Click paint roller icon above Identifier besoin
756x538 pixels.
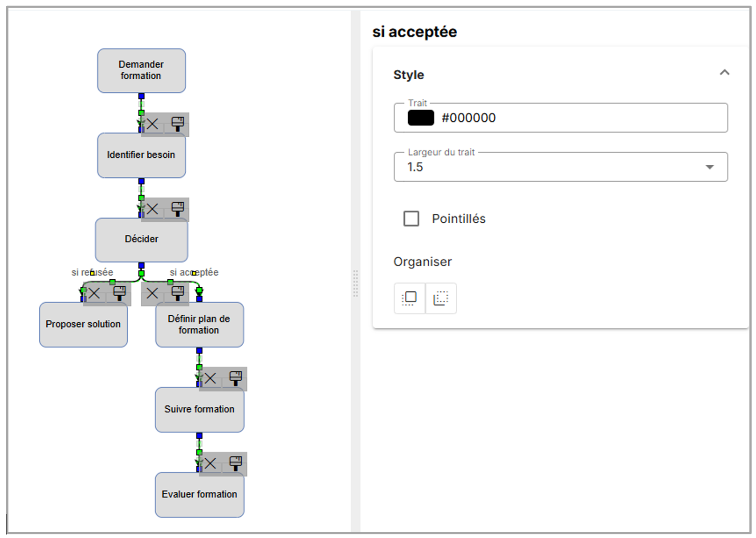coord(177,124)
